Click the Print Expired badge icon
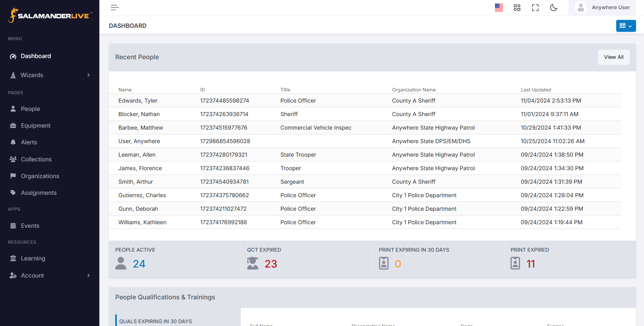Viewport: 644px width, 326px height. (515, 263)
